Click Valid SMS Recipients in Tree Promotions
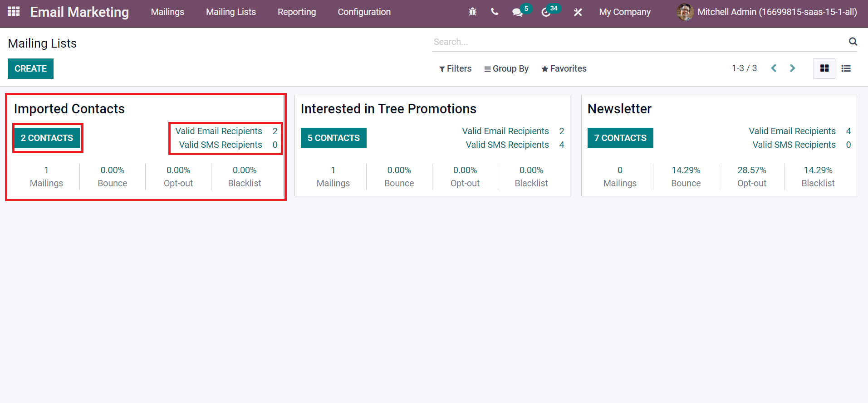 (x=507, y=145)
